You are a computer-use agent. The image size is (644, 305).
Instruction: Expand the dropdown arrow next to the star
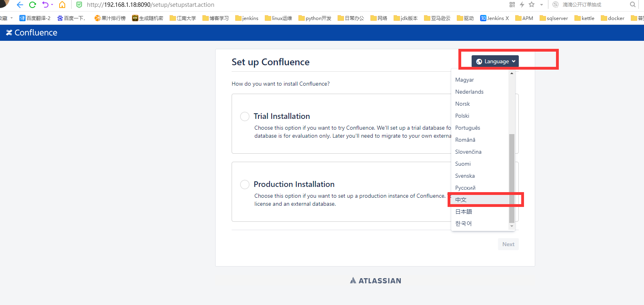click(542, 5)
